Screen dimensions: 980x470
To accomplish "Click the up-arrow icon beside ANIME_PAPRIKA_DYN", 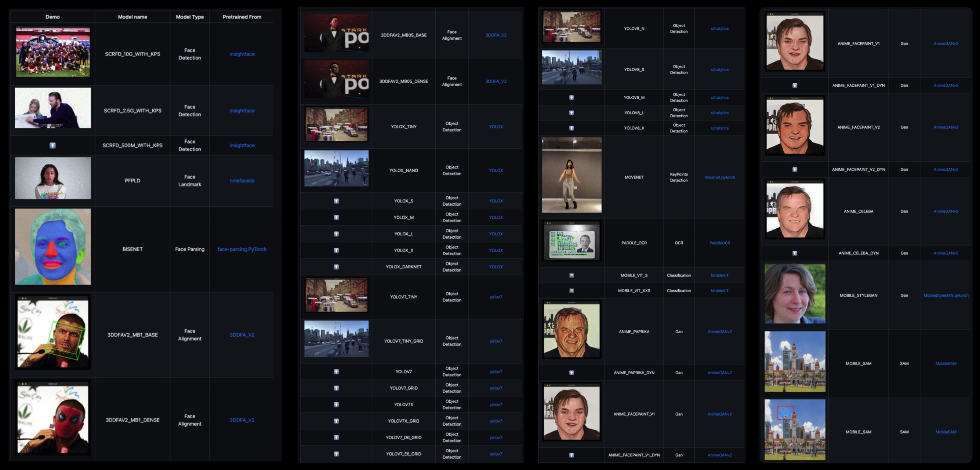I will [x=571, y=373].
